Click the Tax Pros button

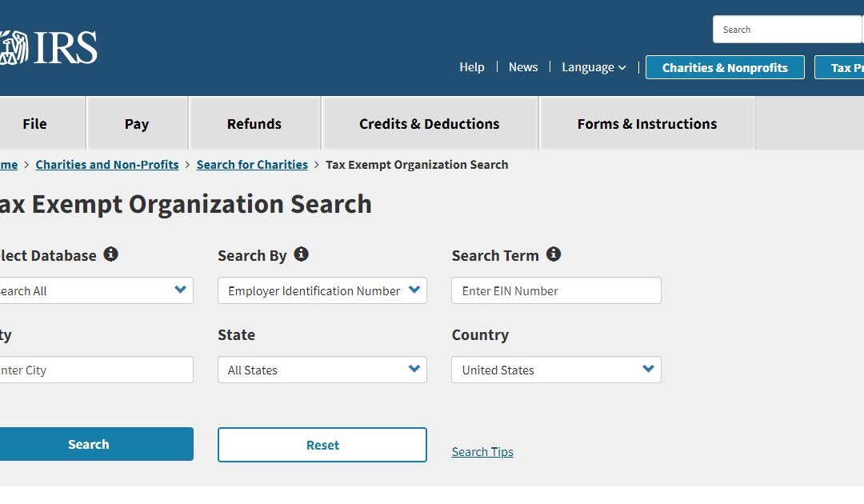[840, 67]
